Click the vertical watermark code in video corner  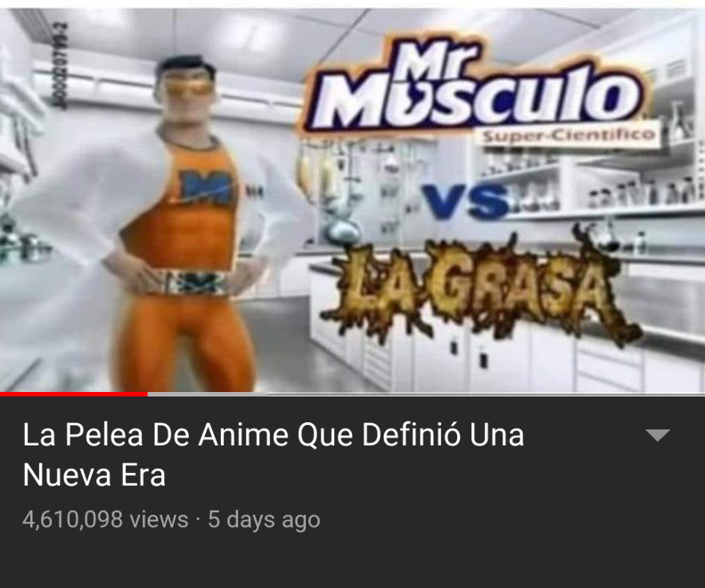click(x=61, y=66)
